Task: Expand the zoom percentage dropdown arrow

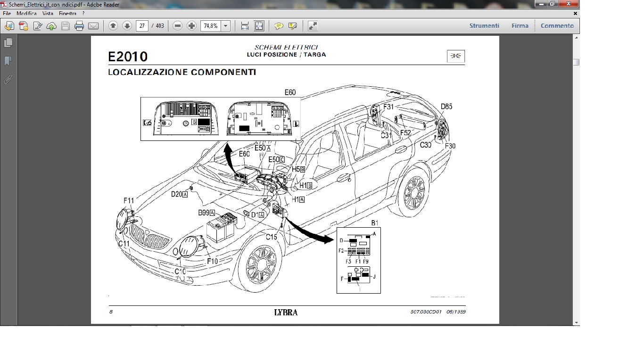Action: point(225,26)
